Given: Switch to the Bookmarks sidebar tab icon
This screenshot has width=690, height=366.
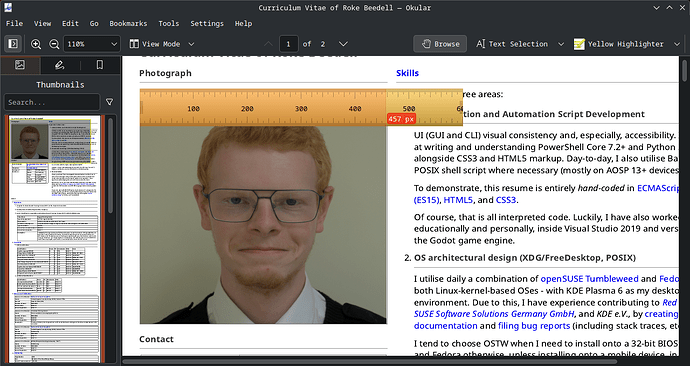Looking at the screenshot, I should click(100, 65).
